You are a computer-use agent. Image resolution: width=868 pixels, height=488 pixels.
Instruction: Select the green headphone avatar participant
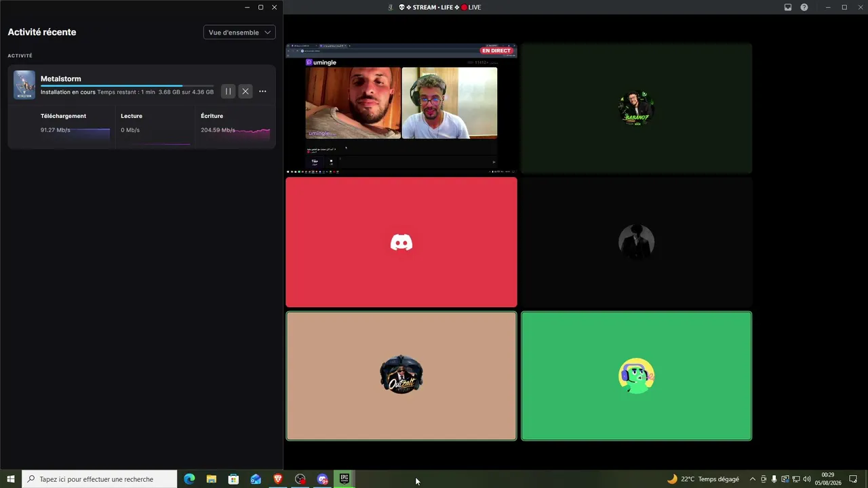click(636, 375)
